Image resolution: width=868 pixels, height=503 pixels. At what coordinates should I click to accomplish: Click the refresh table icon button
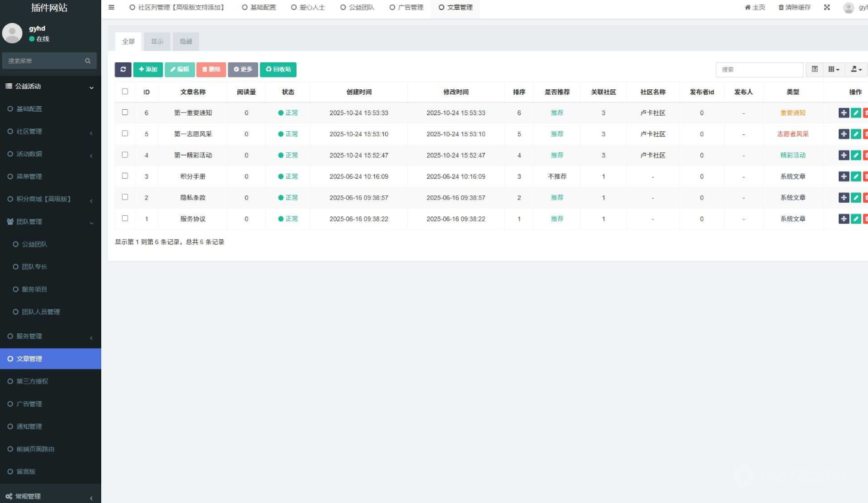click(x=123, y=70)
